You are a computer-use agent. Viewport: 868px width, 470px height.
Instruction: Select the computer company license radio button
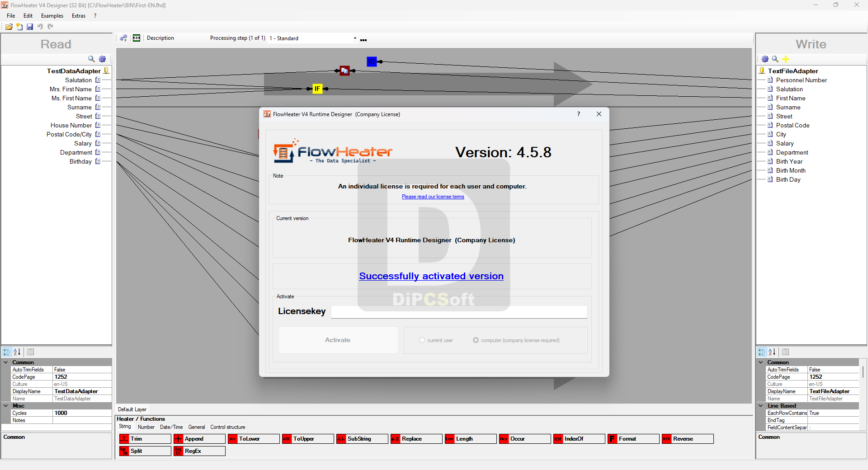pyautogui.click(x=476, y=340)
